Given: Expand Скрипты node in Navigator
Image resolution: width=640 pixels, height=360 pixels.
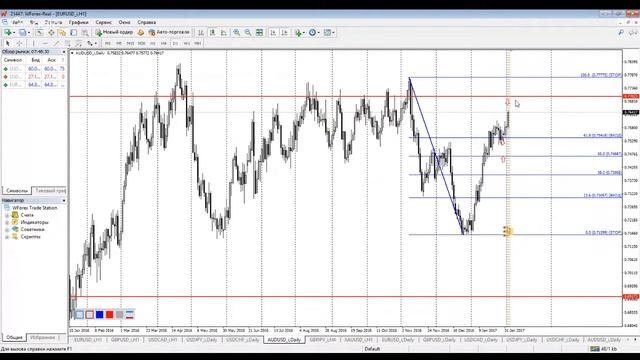Looking at the screenshot, I should pyautogui.click(x=7, y=237).
